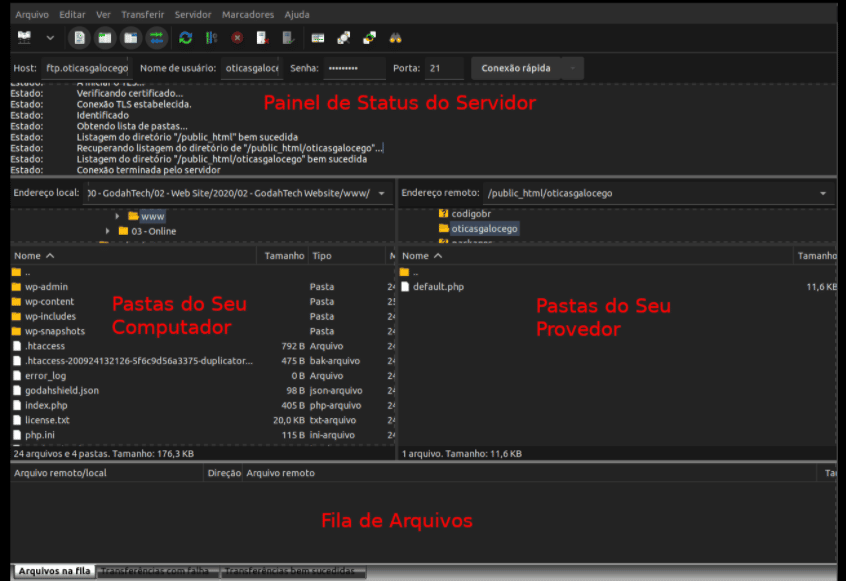Image resolution: width=846 pixels, height=581 pixels.
Task: Expand the 03 - Online folder
Action: tap(107, 231)
